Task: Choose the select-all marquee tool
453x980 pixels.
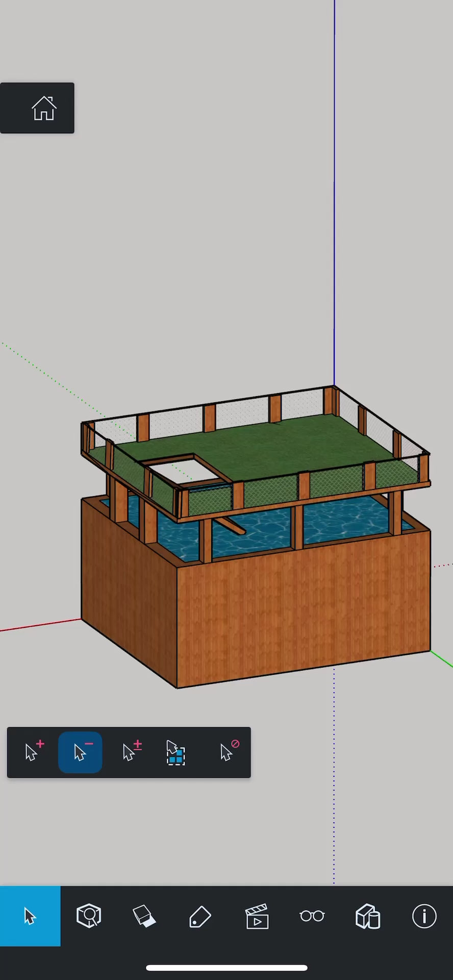Action: pyautogui.click(x=176, y=752)
